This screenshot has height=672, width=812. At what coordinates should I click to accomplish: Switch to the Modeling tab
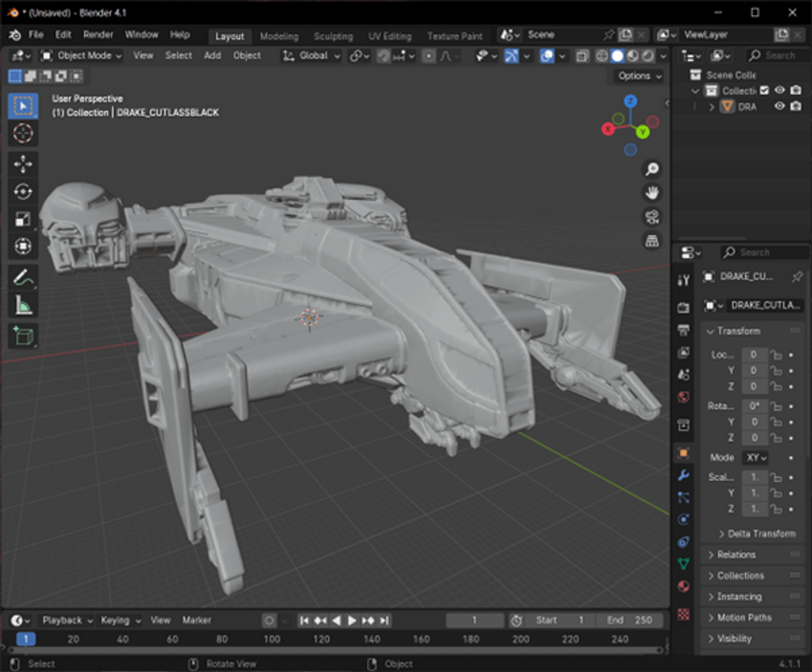[279, 37]
